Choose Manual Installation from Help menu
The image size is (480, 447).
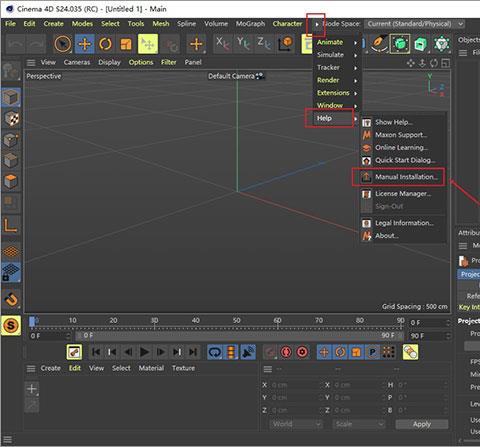403,177
